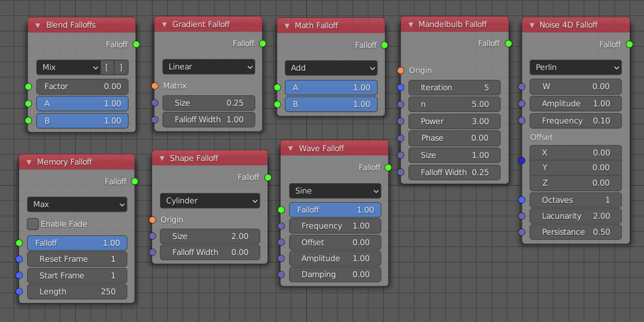Click the Length input socket in Memory Falloff

coord(19,292)
